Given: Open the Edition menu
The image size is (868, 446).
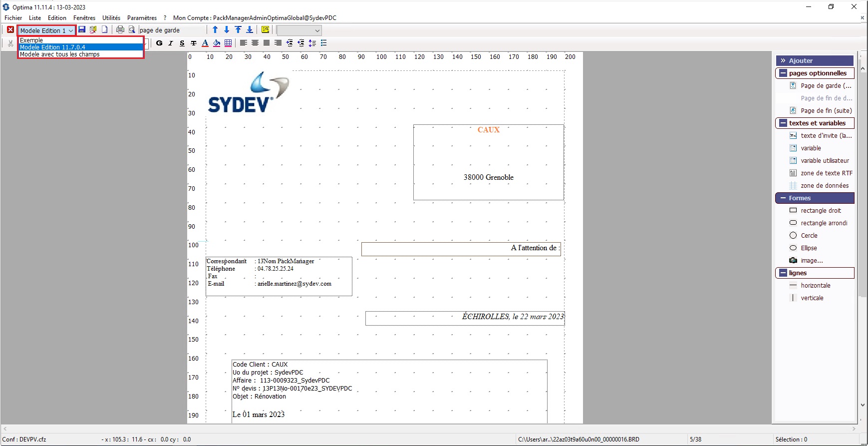Looking at the screenshot, I should (x=57, y=17).
